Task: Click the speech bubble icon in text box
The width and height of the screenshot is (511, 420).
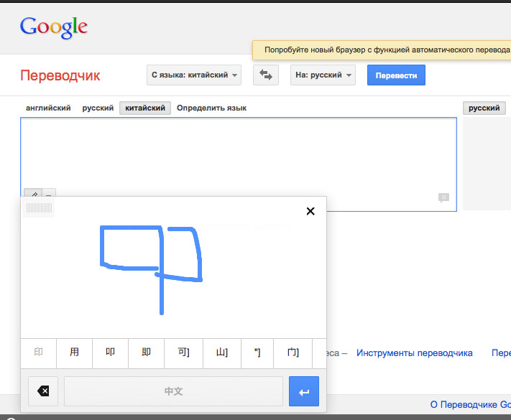Action: click(x=443, y=197)
